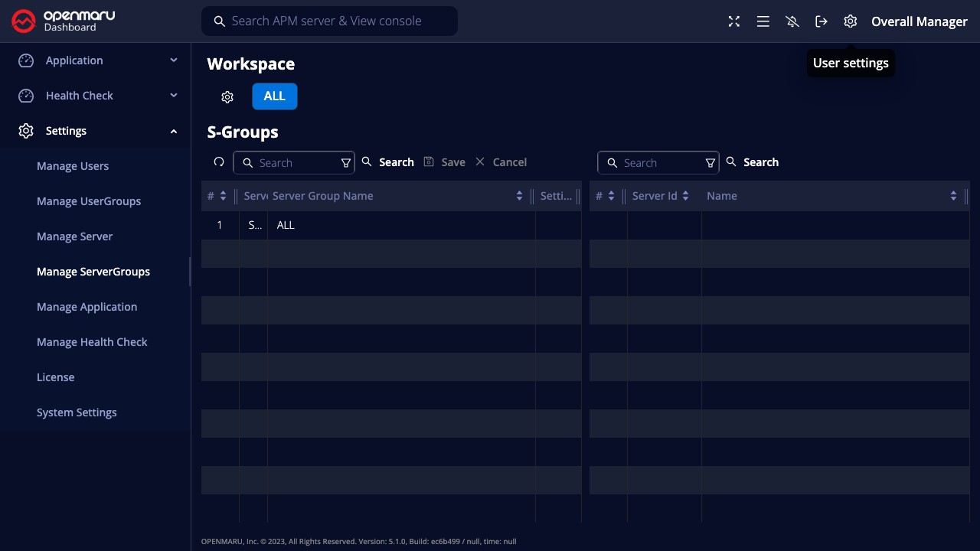Click the fullscreen toggle icon
This screenshot has width=980, height=551.
733,21
